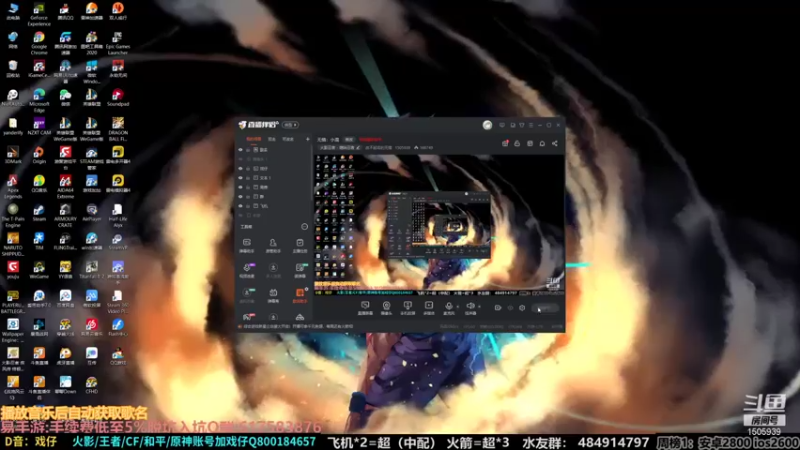Start recording with the camcorder icon

pos(497,308)
